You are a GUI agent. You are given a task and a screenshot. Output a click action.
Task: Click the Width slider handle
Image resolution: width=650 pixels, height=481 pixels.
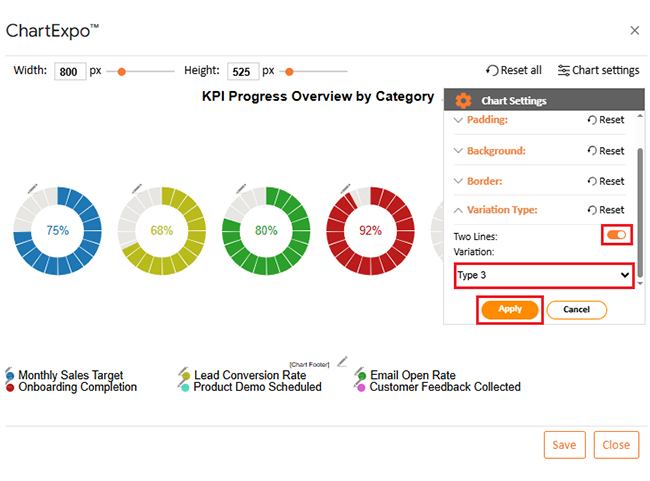(x=122, y=71)
